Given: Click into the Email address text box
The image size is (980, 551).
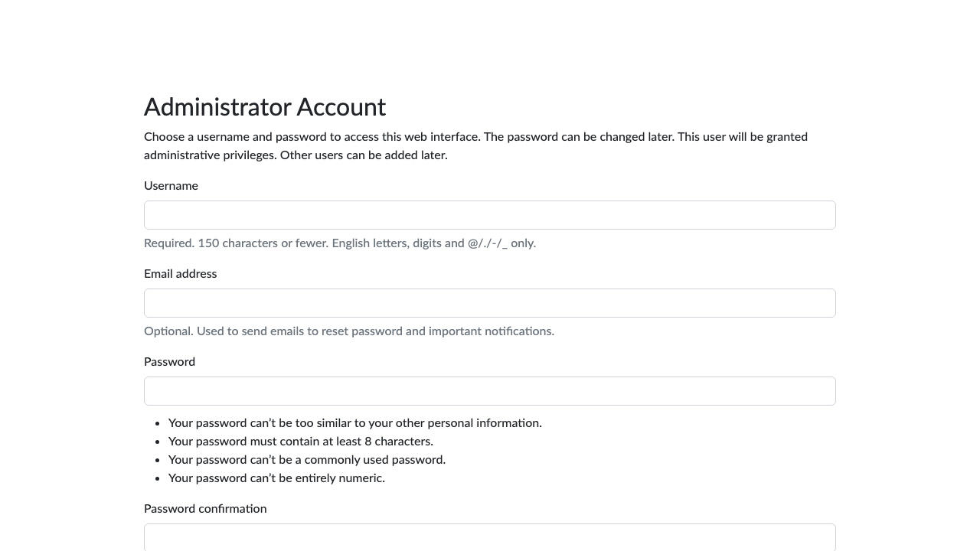Looking at the screenshot, I should coord(490,303).
